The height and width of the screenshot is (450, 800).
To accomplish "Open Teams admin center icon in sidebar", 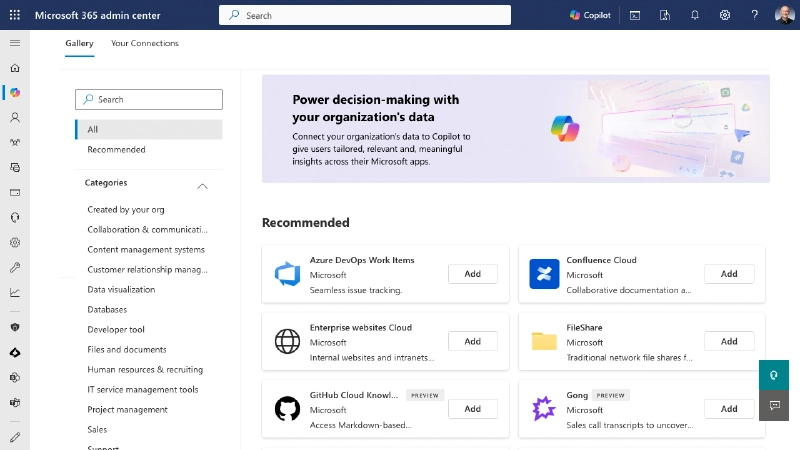I will click(15, 402).
